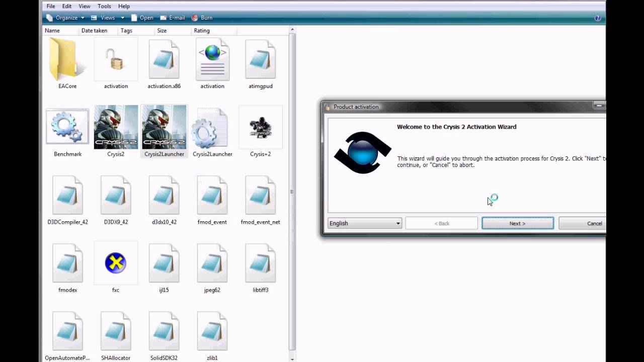Select the jpeg62 file
The image size is (644, 362).
212,267
